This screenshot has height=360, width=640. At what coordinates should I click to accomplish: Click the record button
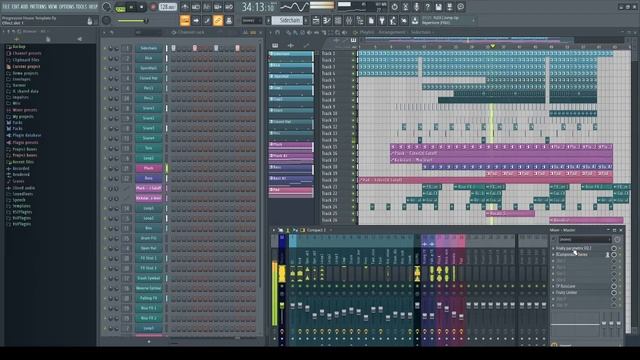click(153, 7)
